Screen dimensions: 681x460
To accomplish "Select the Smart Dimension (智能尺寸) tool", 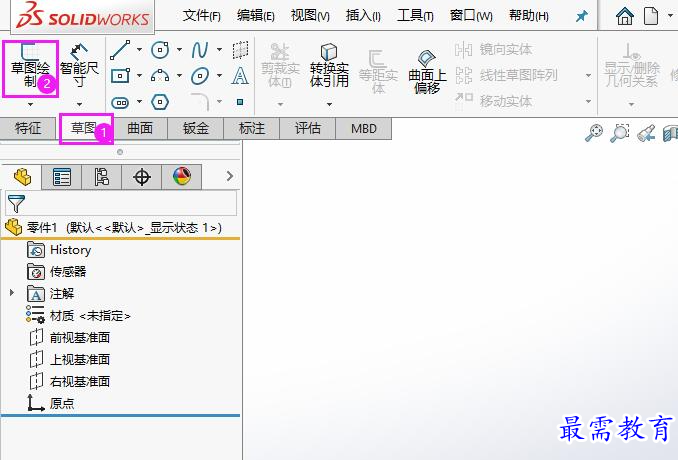I will coord(79,66).
